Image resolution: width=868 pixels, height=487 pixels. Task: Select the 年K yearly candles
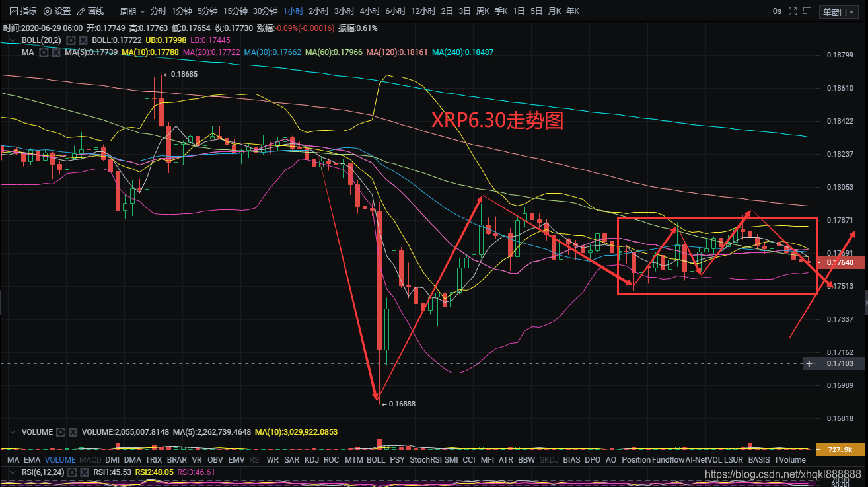point(573,11)
